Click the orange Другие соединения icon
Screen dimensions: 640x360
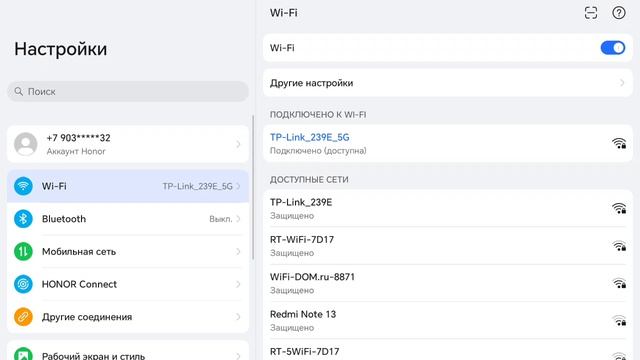[x=23, y=317]
